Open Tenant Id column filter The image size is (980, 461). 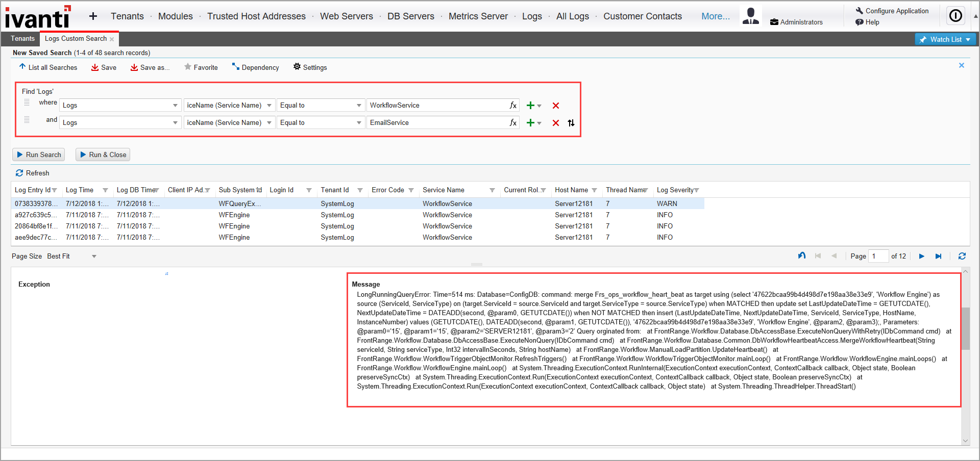click(x=360, y=190)
